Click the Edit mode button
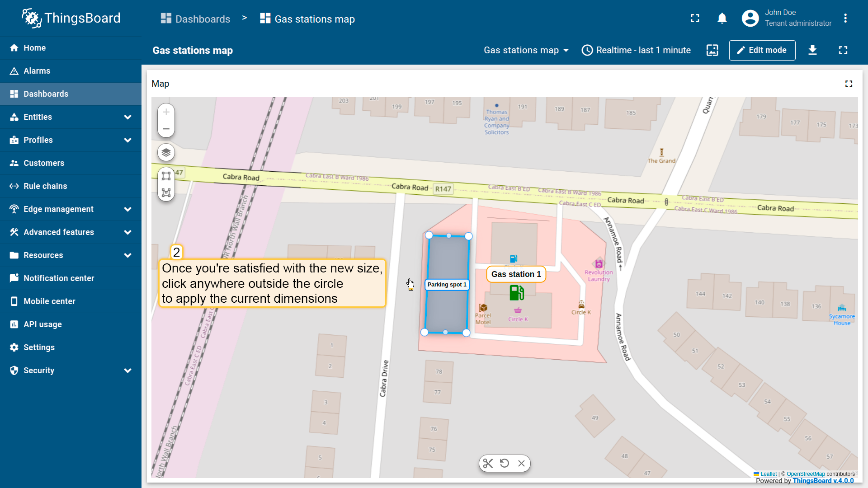Image resolution: width=868 pixels, height=488 pixels. point(762,50)
